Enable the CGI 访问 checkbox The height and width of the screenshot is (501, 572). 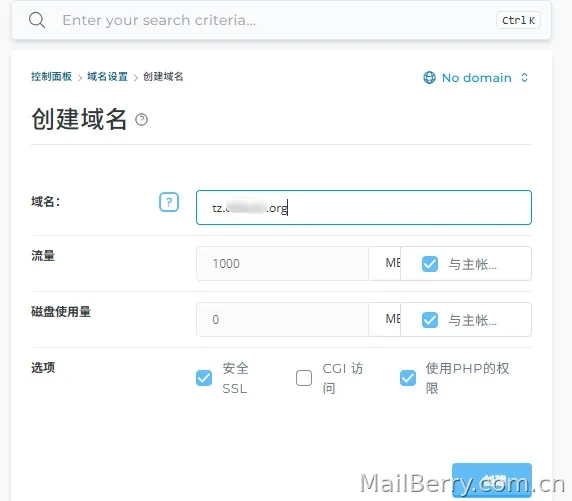tap(304, 378)
